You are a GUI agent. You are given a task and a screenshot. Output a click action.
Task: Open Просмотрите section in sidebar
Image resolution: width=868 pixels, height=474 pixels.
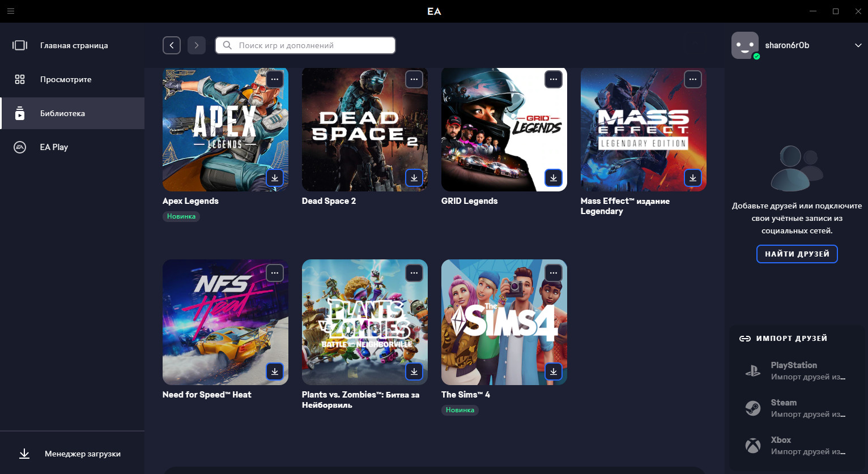[x=72, y=79]
